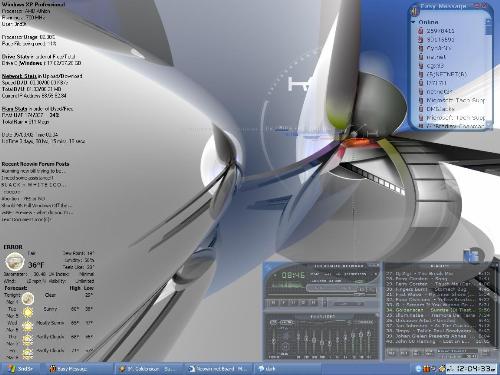Click the Winamp Stop button
Screen dimensions: 500x375
pyautogui.click(x=303, y=302)
